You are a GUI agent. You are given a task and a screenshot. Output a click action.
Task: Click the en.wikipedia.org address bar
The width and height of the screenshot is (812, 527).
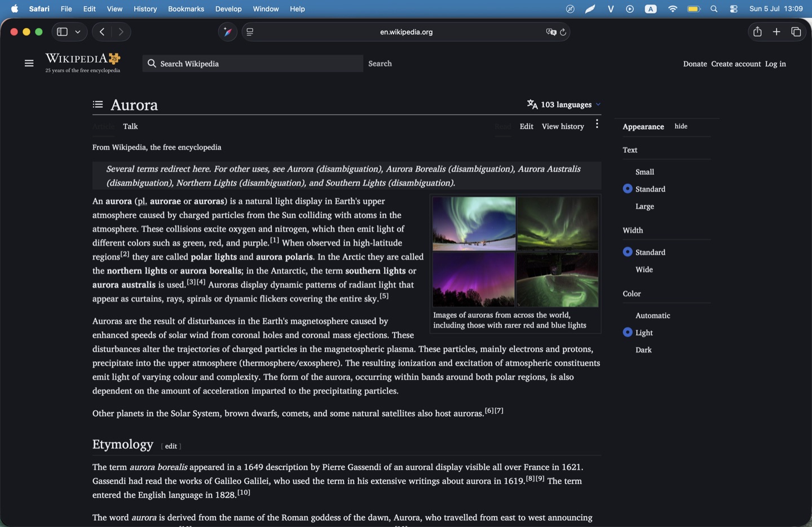(406, 32)
